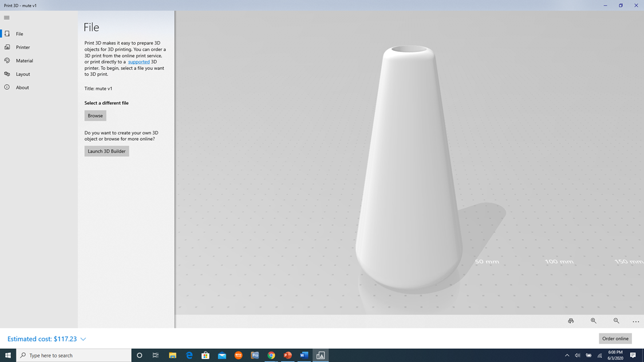Image resolution: width=644 pixels, height=362 pixels.
Task: Zoom in on the 3D model
Action: coord(594,321)
